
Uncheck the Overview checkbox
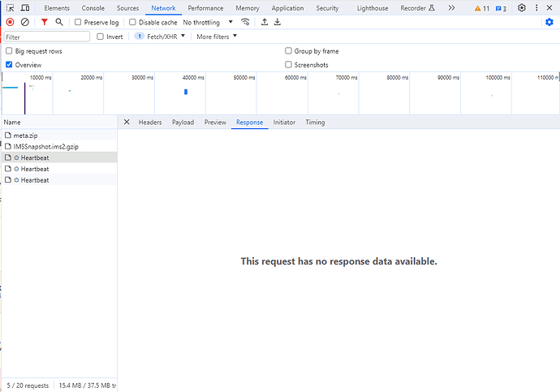pos(9,65)
